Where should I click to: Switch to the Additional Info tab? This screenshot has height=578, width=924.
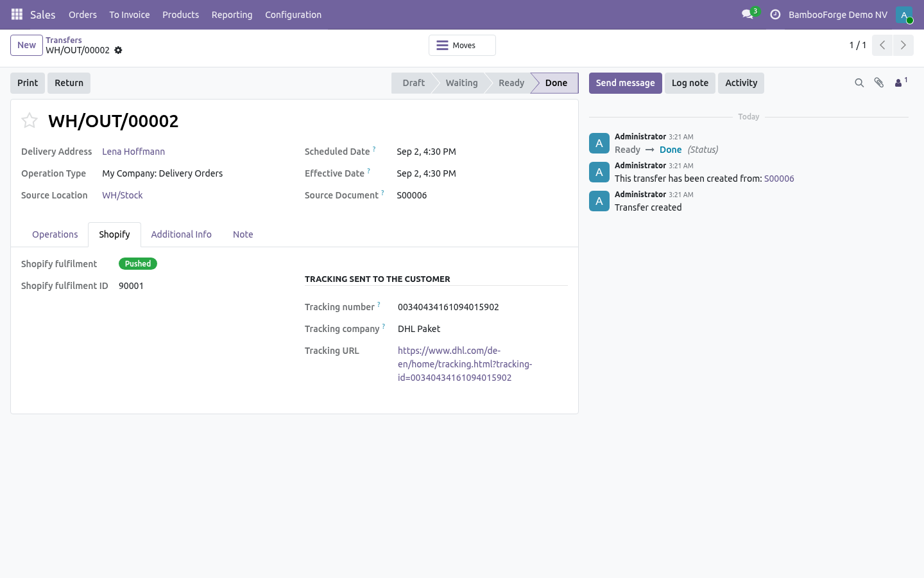[x=182, y=234]
